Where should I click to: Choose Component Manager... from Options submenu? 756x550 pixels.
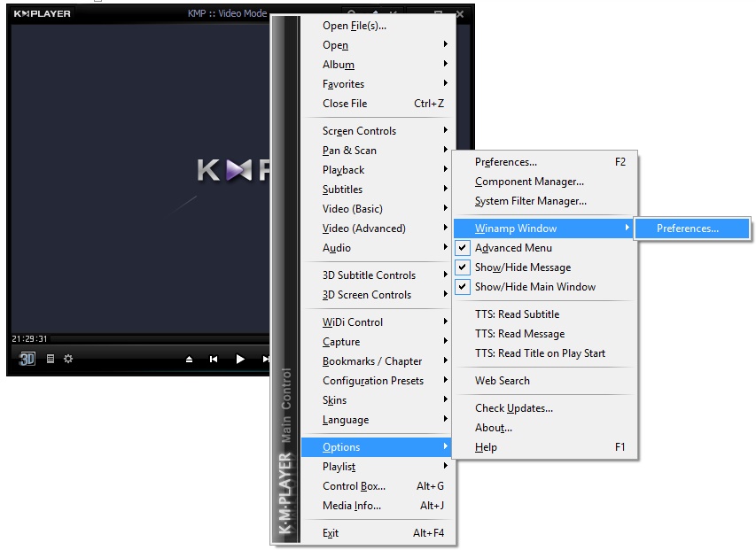(529, 182)
